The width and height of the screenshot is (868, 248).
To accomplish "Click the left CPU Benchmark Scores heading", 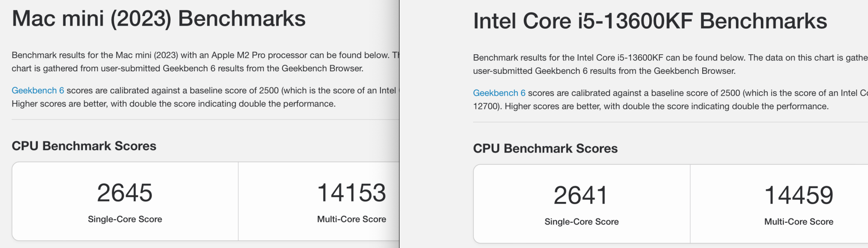I will point(84,146).
